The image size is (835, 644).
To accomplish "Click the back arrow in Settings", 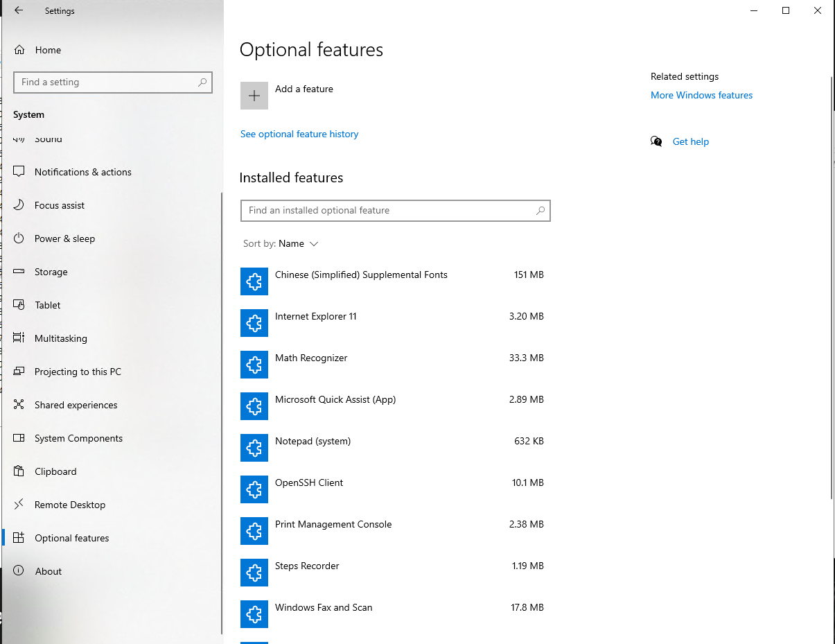I will 19,11.
